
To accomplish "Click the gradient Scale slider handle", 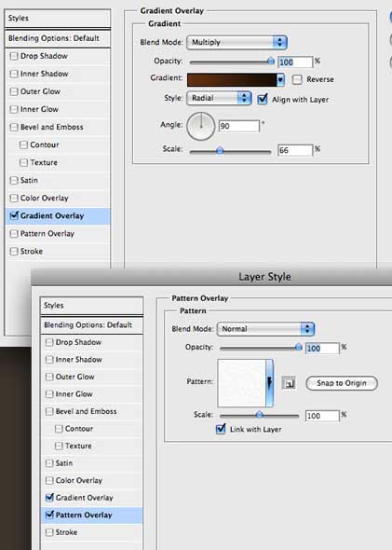I will [x=220, y=151].
